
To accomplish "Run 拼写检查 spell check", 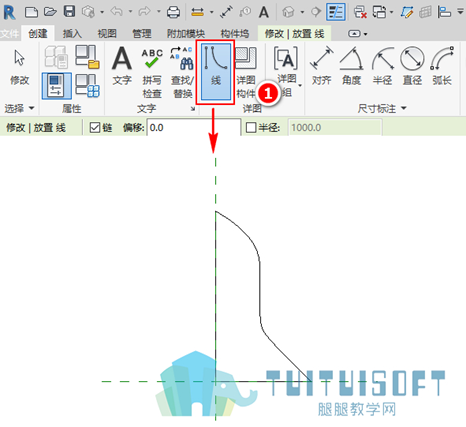I will (152, 73).
